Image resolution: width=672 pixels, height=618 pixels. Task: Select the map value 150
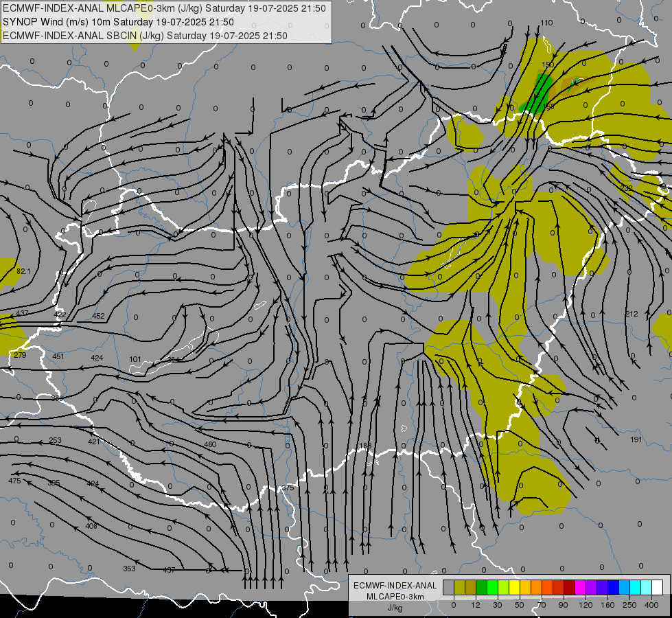pos(548,65)
